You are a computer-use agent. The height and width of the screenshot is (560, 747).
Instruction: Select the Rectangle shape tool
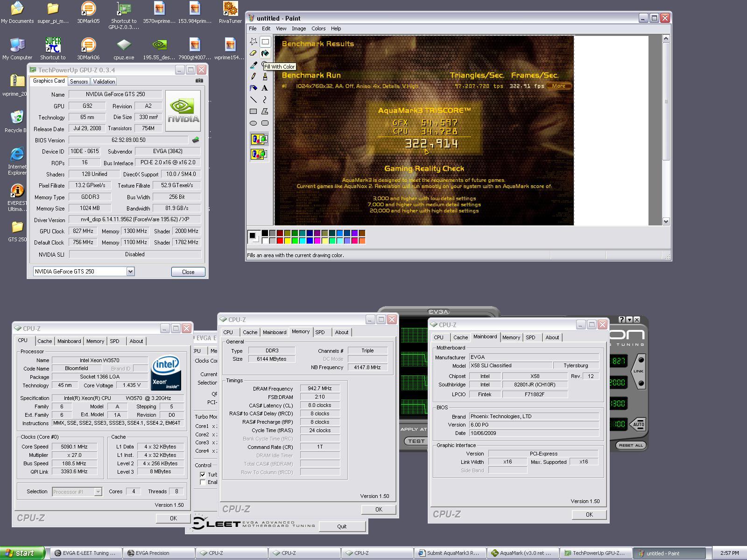(x=254, y=112)
